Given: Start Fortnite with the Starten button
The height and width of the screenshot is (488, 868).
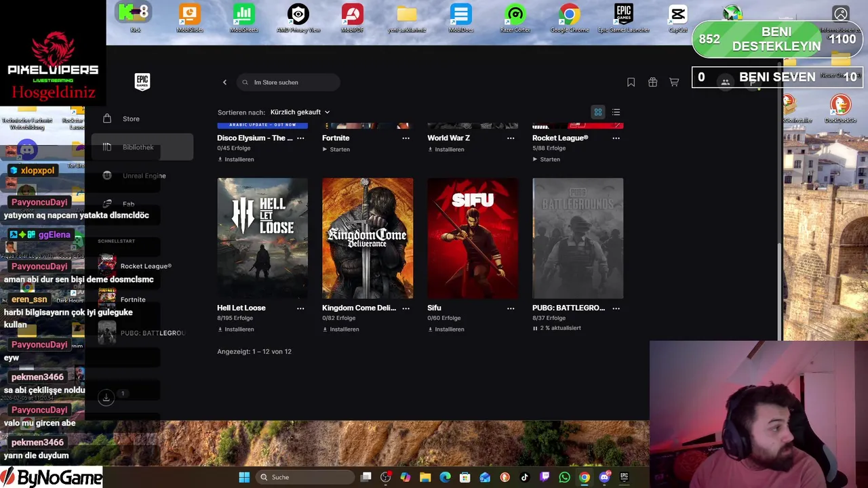Looking at the screenshot, I should [x=336, y=149].
